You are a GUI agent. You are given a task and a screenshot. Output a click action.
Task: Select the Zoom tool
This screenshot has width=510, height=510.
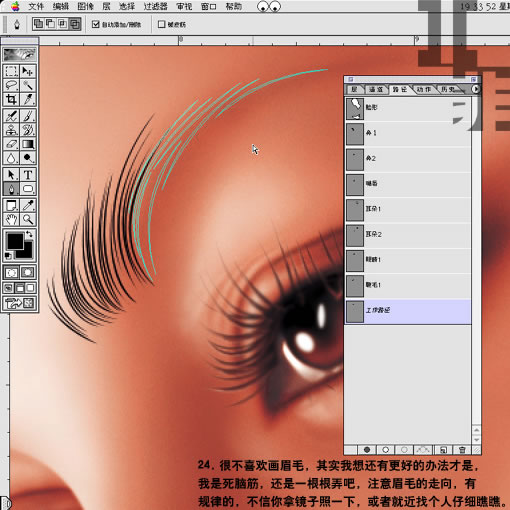click(x=28, y=219)
